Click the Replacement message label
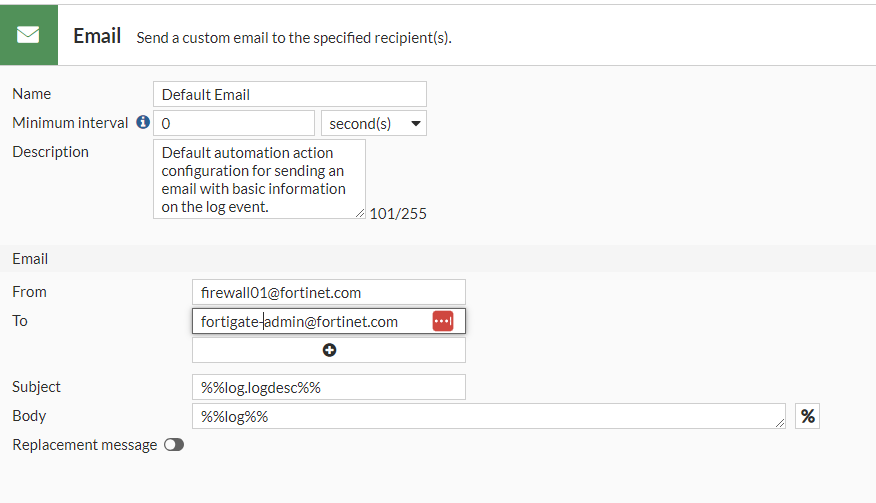The height and width of the screenshot is (503, 876). coord(84,445)
